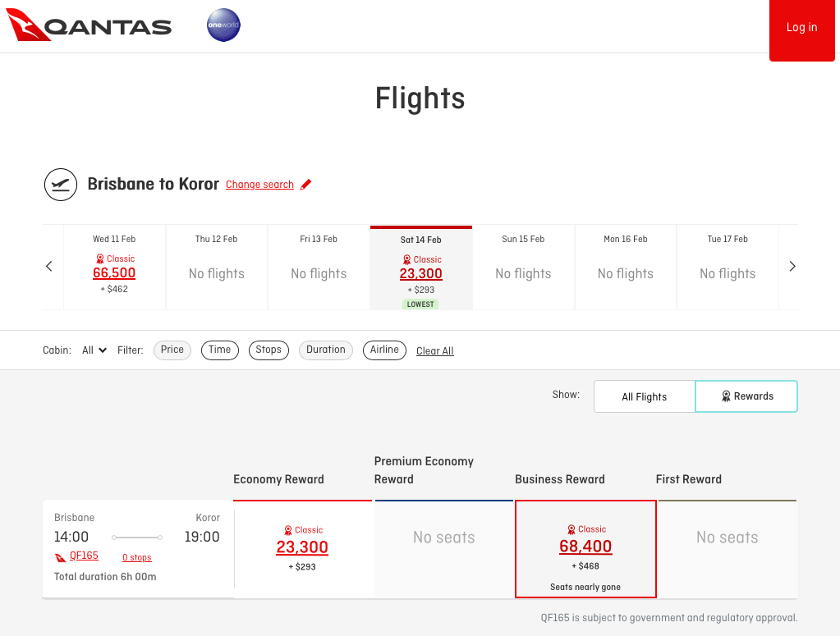The height and width of the screenshot is (636, 840).
Task: Click No seats in First Reward
Action: click(x=728, y=538)
